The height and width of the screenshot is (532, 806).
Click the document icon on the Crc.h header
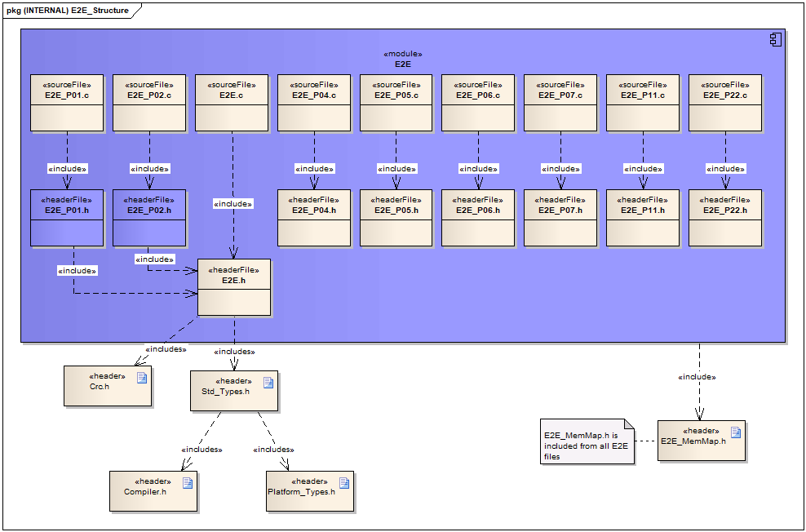point(142,377)
